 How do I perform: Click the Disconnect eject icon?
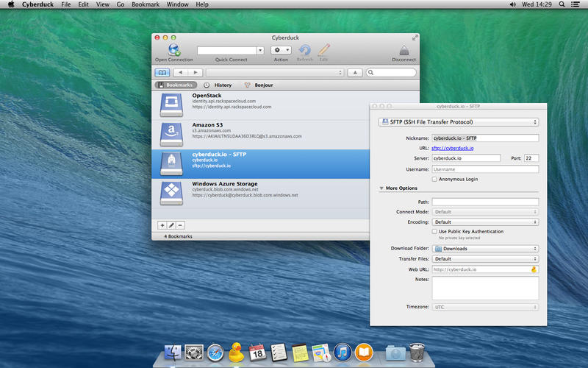pos(404,50)
